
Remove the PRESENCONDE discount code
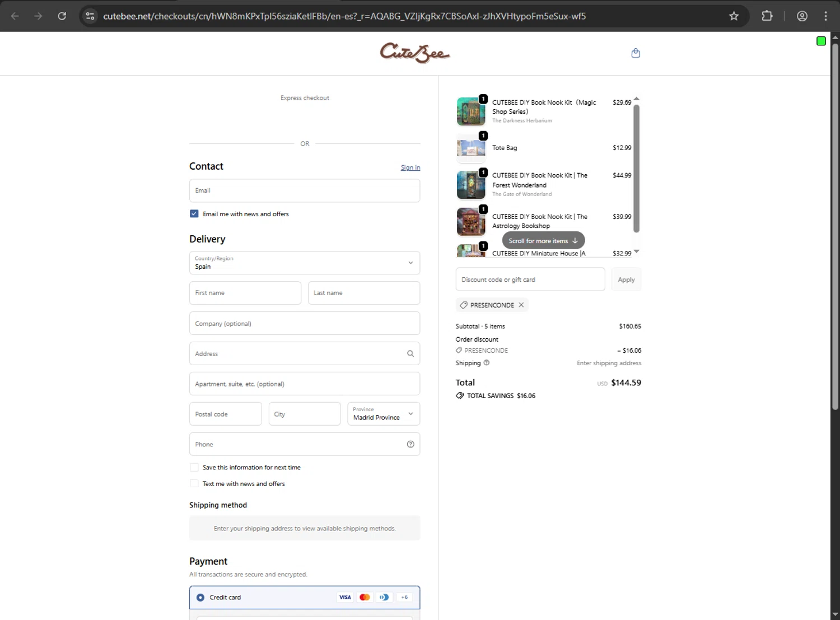point(521,305)
